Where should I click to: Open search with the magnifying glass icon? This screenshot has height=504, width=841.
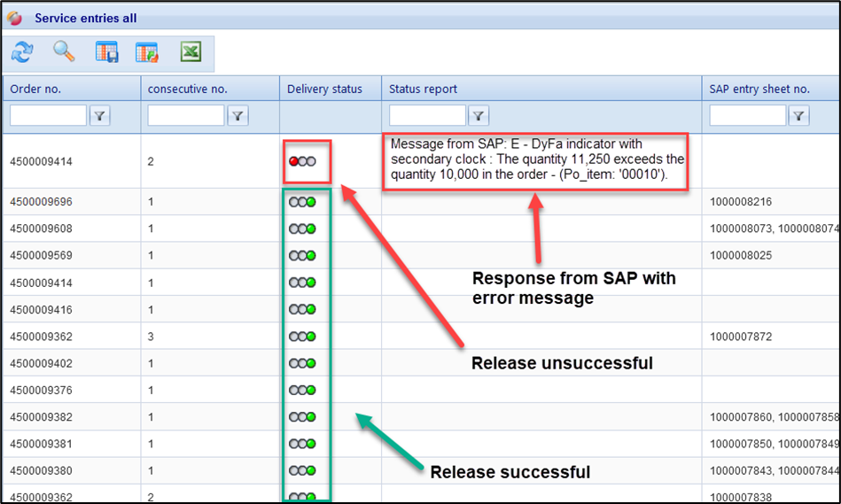[x=64, y=53]
